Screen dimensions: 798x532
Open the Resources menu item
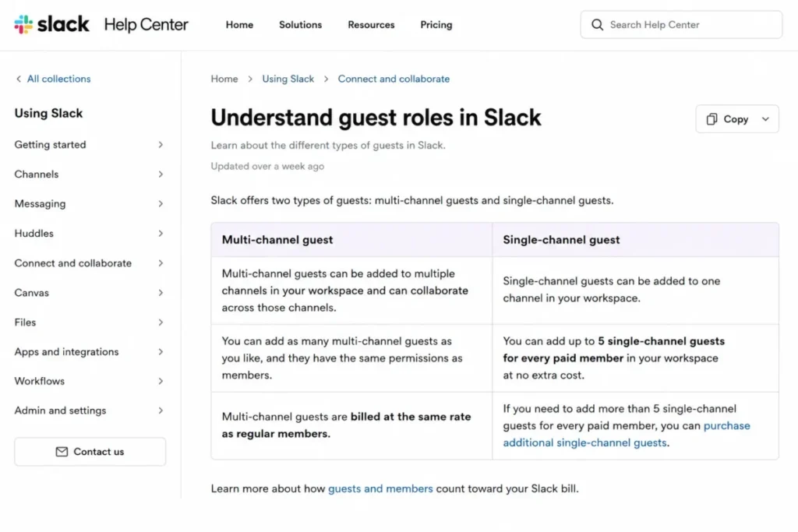[371, 25]
